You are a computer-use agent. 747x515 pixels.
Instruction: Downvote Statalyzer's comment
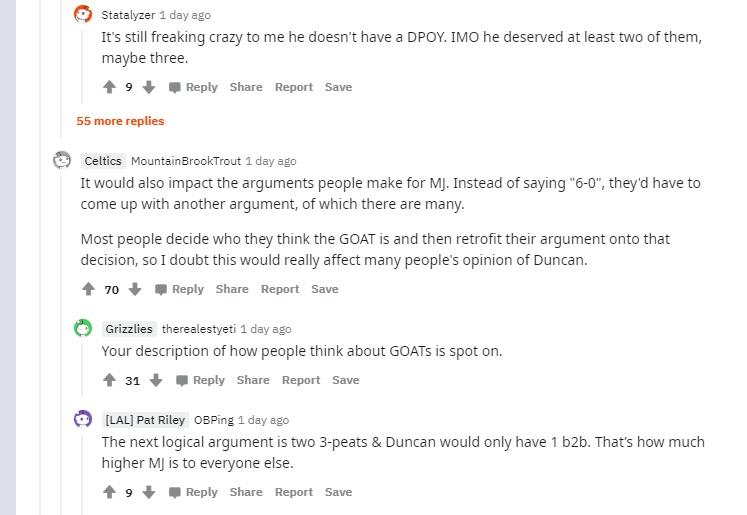coord(149,87)
